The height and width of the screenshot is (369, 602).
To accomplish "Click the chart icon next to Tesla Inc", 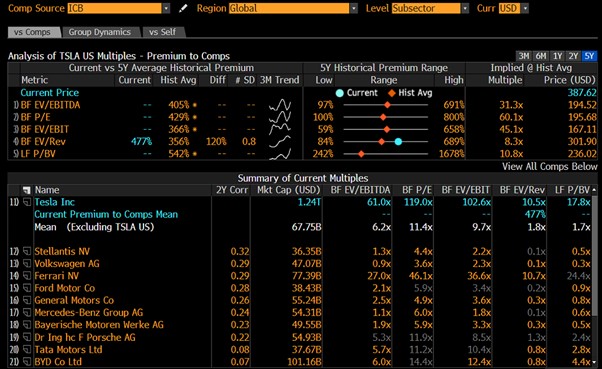I will point(27,202).
